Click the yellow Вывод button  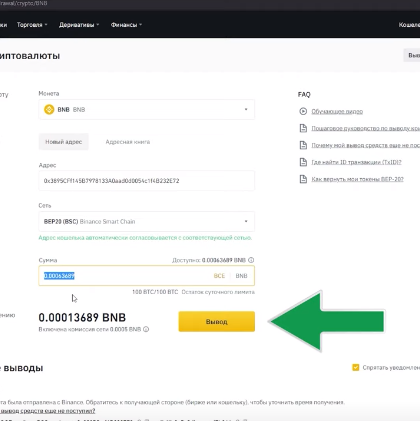click(217, 321)
